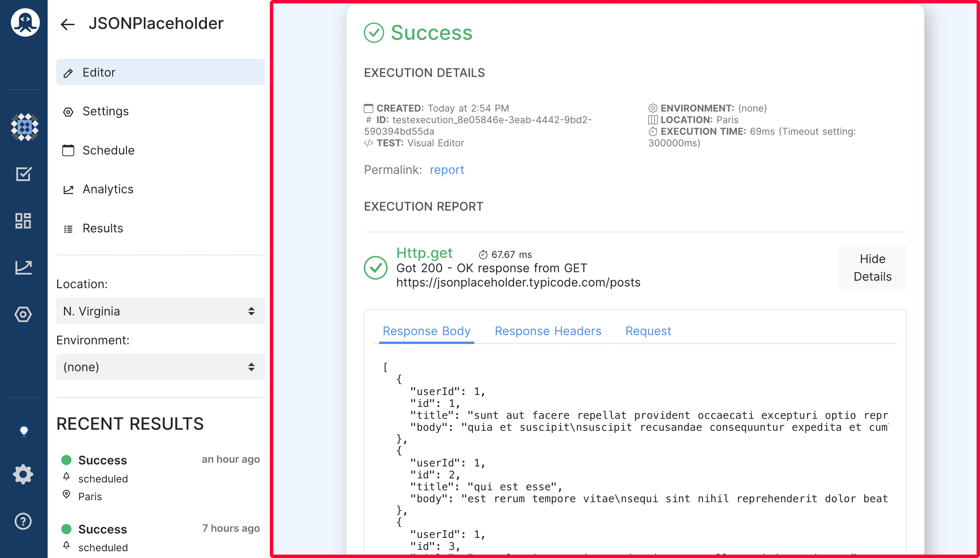The image size is (980, 558).
Task: Click the code icon beside TEST
Action: (x=368, y=143)
